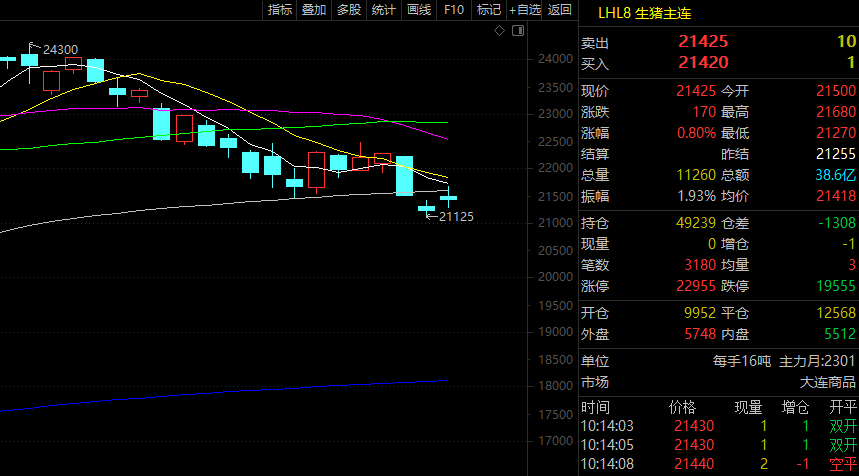The image size is (859, 476).
Task: Add to watchlist with +自选
Action: click(525, 10)
